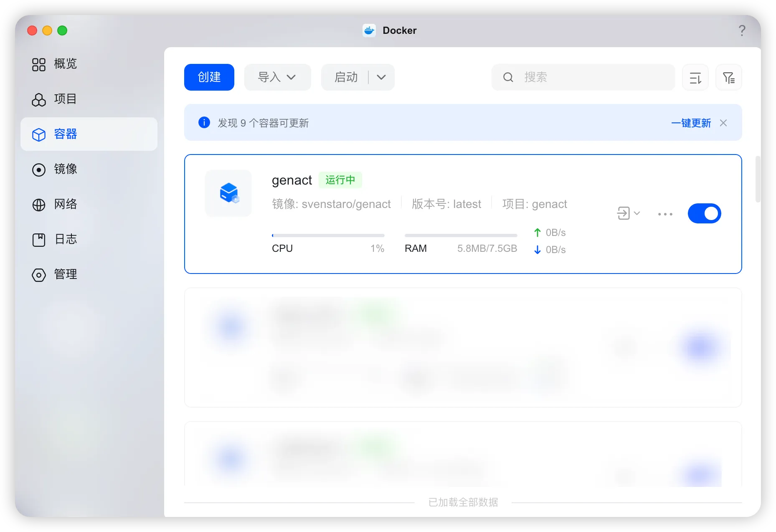Viewport: 776px width, 532px height.
Task: Click the 镜像: svenstaro/genact text
Action: [x=331, y=204]
